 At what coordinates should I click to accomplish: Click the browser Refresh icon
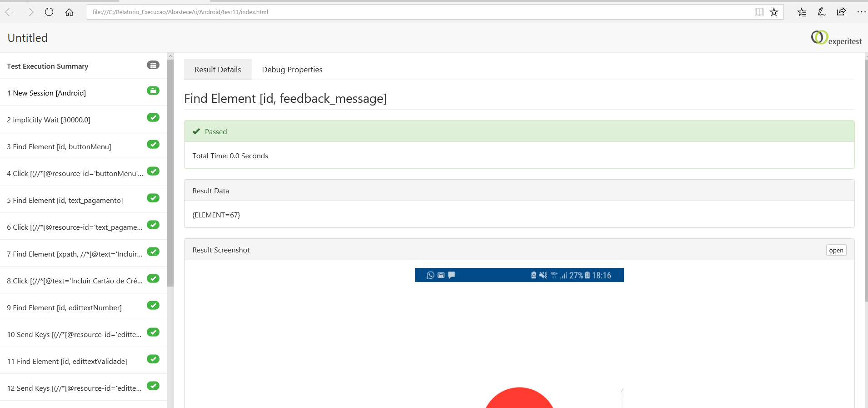49,12
